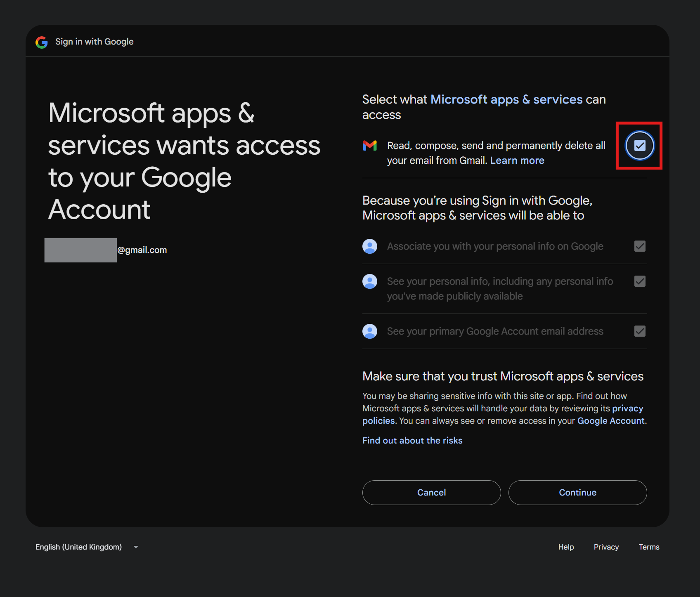
Task: Click the Continue button
Action: [577, 493]
